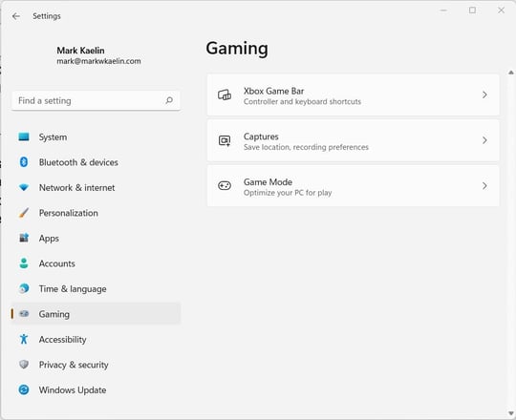This screenshot has height=420, width=516.
Task: Open Game Mode optimize settings
Action: click(x=354, y=186)
